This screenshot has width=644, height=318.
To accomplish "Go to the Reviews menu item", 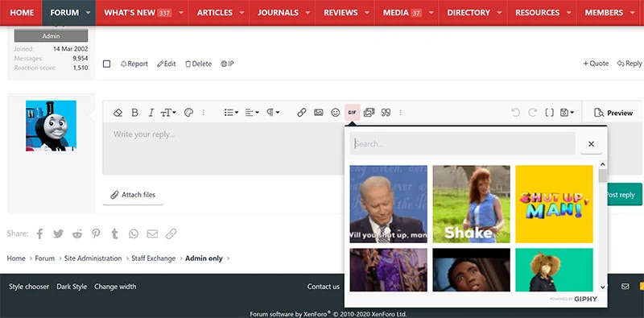I will (x=341, y=13).
